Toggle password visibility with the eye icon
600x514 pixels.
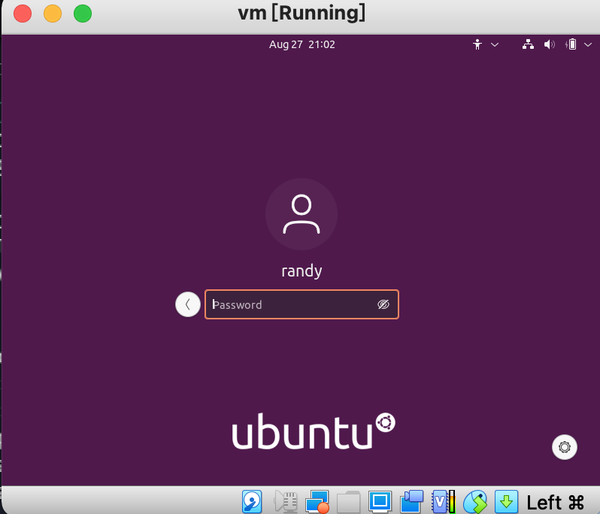[383, 305]
